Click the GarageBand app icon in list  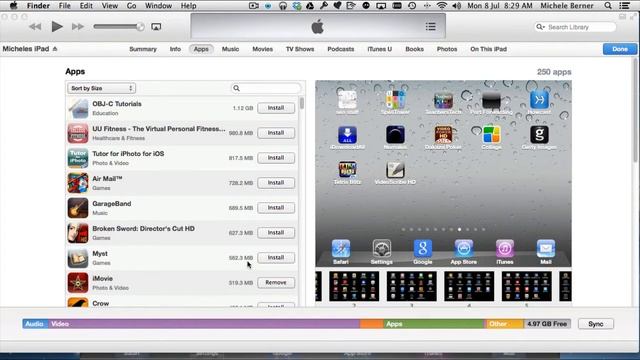pos(78,208)
